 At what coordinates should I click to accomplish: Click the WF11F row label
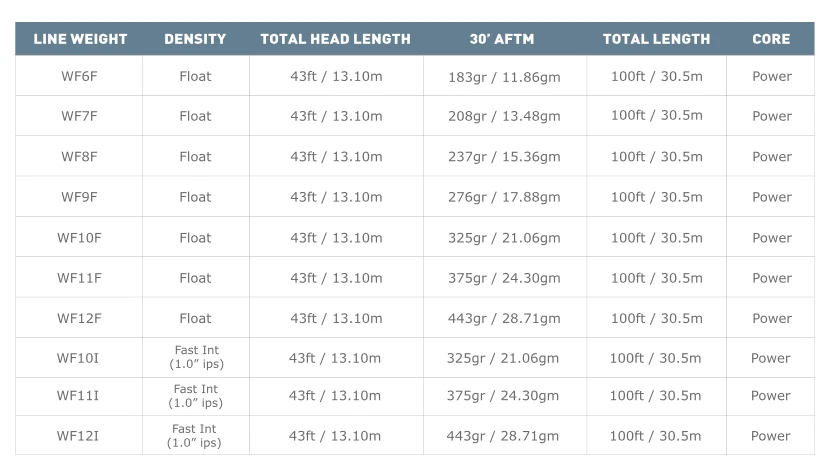click(80, 278)
